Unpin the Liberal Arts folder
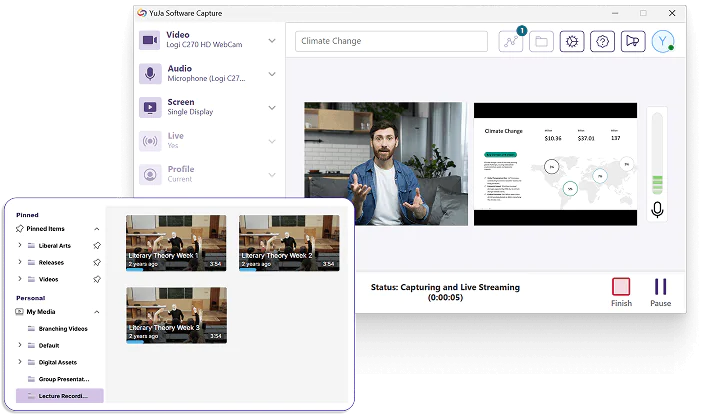Image resolution: width=716 pixels, height=416 pixels. [97, 246]
